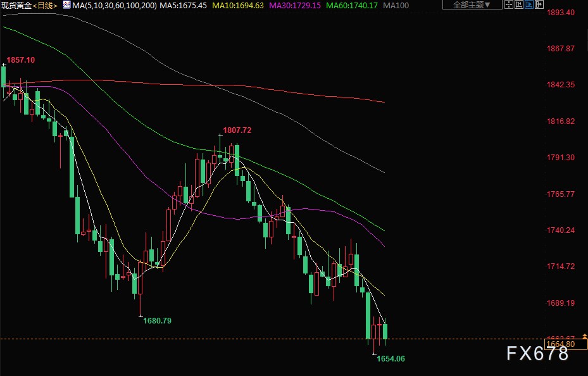Viewport: 588px width, 376px height.
Task: Open the 日线 timeframe selector
Action: coord(45,6)
